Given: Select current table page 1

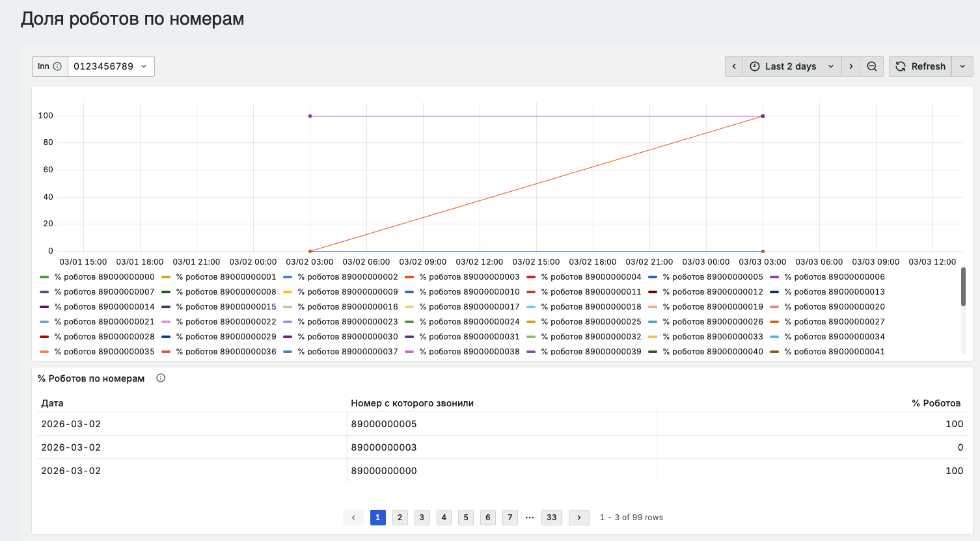Looking at the screenshot, I should point(377,518).
